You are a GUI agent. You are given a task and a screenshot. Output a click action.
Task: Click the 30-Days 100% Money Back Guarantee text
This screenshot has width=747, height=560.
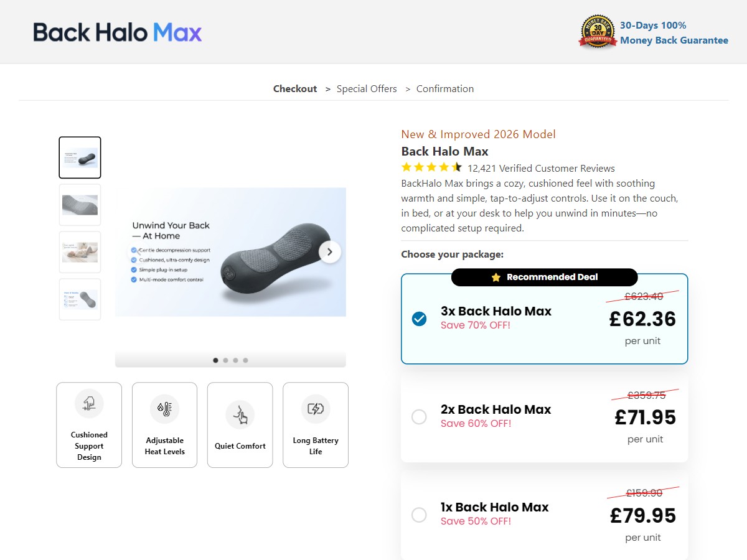point(674,33)
